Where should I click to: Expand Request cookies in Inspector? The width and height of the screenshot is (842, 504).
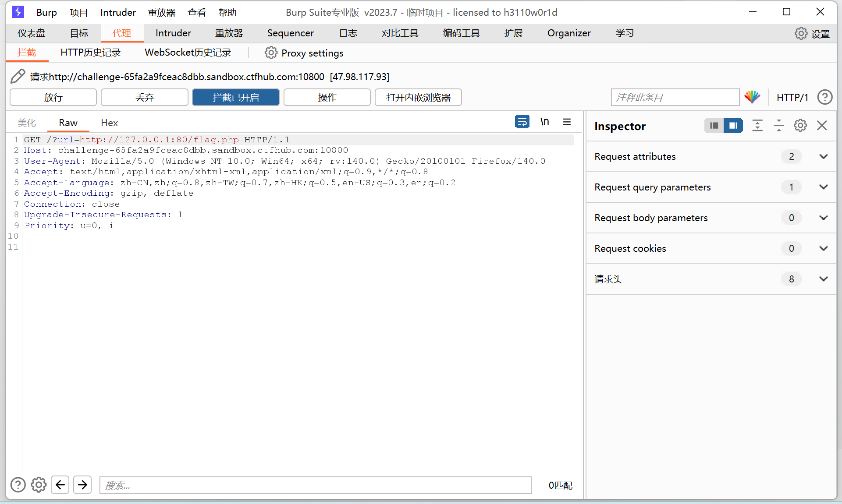tap(824, 248)
